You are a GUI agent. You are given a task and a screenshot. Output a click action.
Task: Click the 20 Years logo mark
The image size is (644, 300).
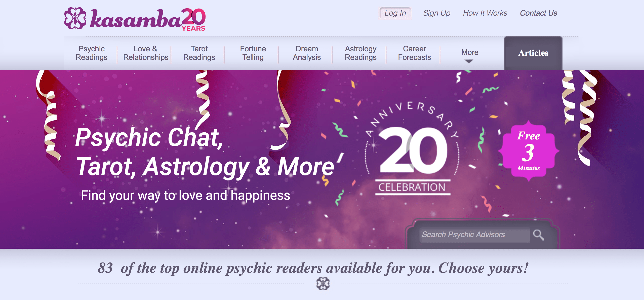(x=193, y=20)
